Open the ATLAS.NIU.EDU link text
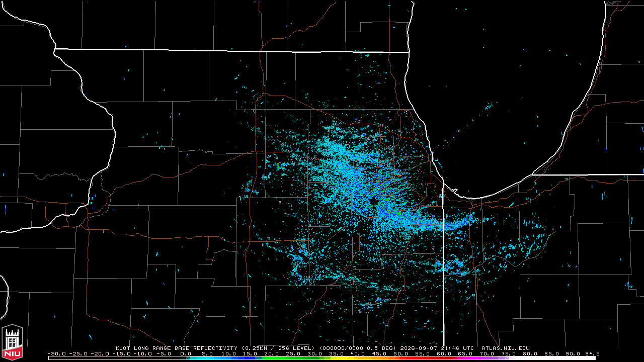Image resolution: width=644 pixels, height=362 pixels. (505, 348)
